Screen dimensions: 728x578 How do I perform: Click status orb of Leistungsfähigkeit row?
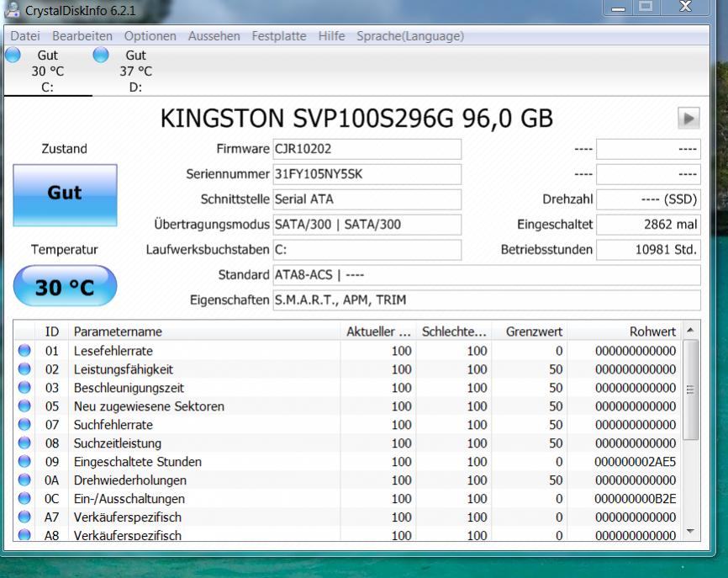point(24,369)
